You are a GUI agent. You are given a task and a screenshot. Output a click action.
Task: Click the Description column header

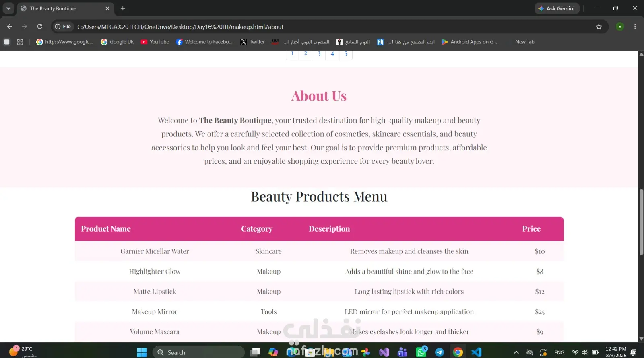coord(329,229)
